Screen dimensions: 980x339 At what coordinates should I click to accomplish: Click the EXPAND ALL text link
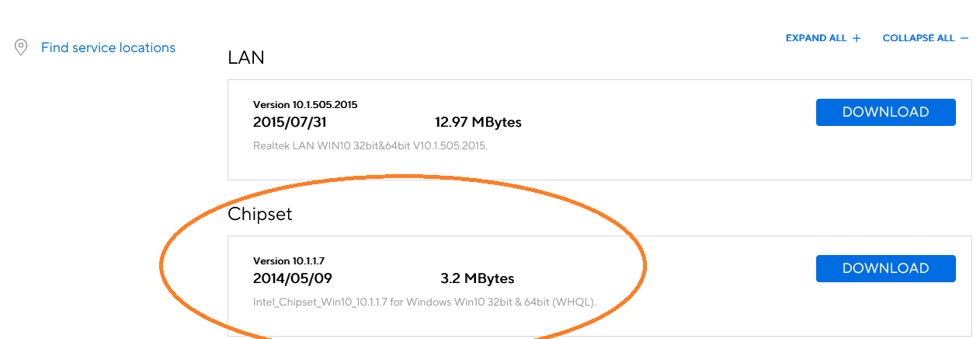tap(816, 38)
